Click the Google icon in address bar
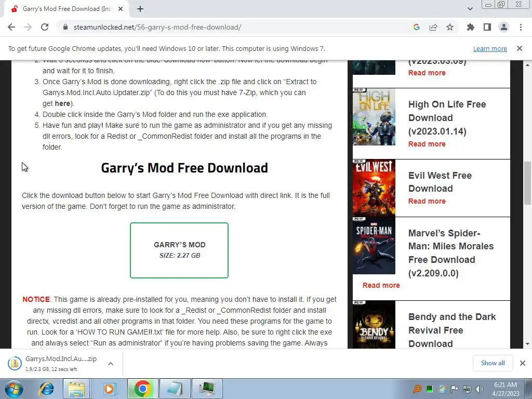Image resolution: width=532 pixels, height=399 pixels. [x=416, y=27]
